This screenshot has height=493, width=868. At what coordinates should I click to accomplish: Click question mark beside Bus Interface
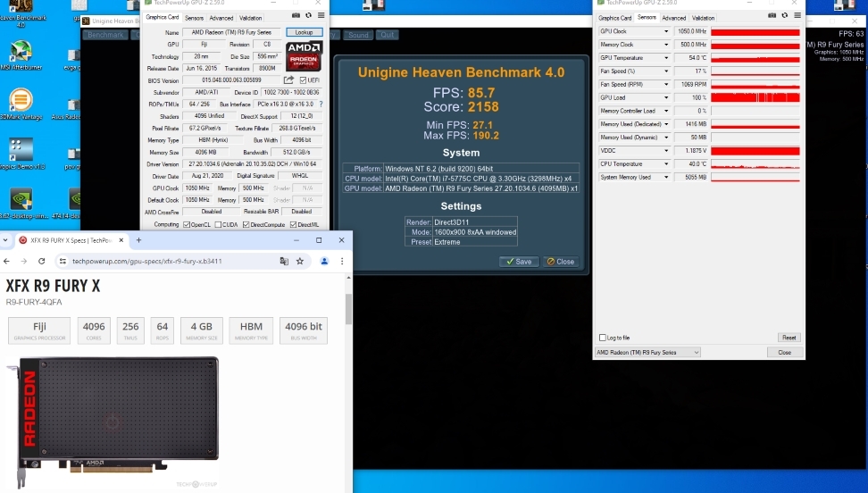pos(321,104)
